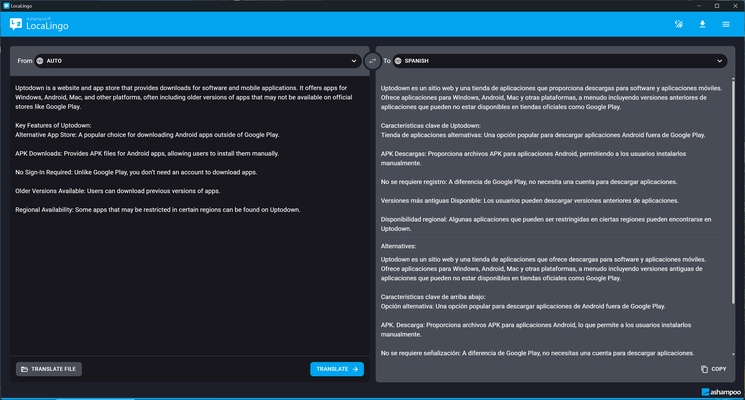Click the download icon in header
Screen dimensions: 745x400
tap(702, 24)
